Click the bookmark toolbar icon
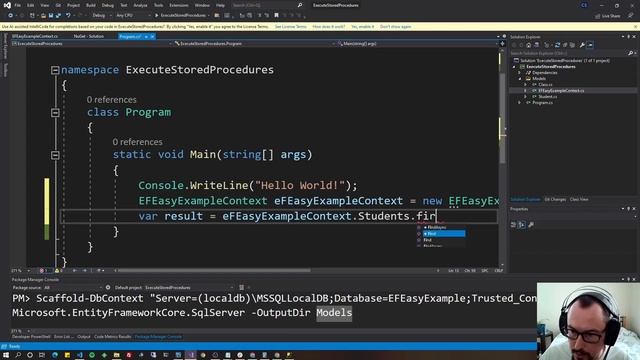The image size is (640, 360). [276, 16]
